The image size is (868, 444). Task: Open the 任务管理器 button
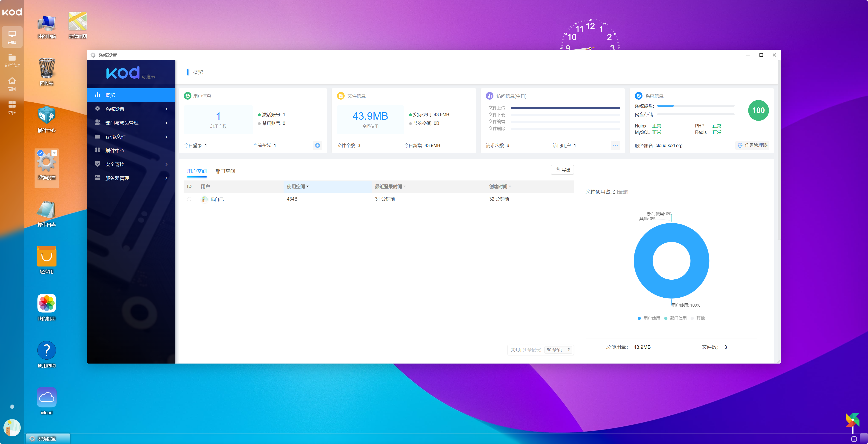(x=752, y=145)
